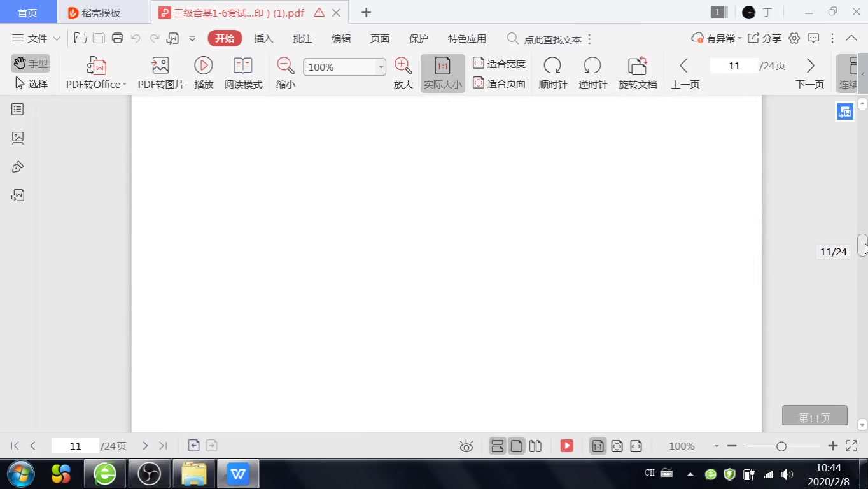Open outline/bookmark panel in left sidebar
The height and width of the screenshot is (489, 868).
18,109
